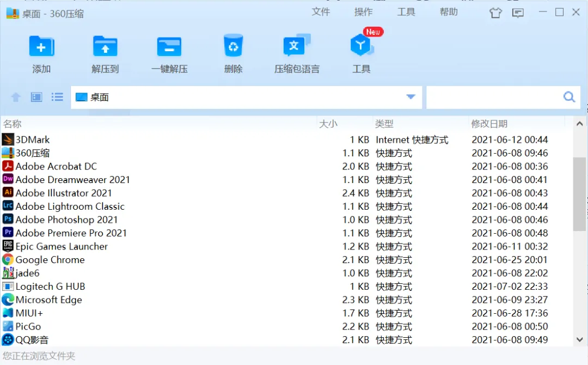Select the Adobe Lightroom Classic icon
Viewport: 588px width, 365px height.
[8, 206]
